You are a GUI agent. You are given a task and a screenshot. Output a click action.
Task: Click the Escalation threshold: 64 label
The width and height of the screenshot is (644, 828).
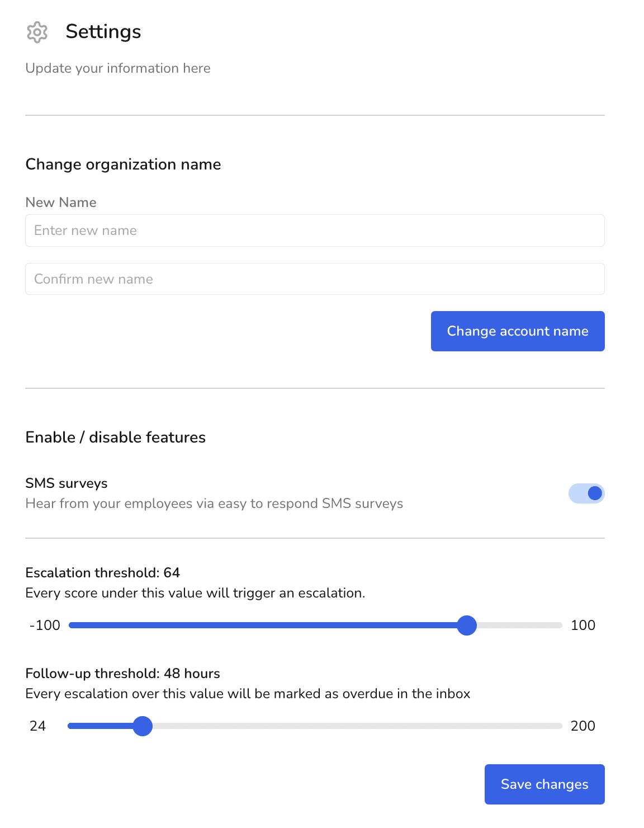[103, 573]
